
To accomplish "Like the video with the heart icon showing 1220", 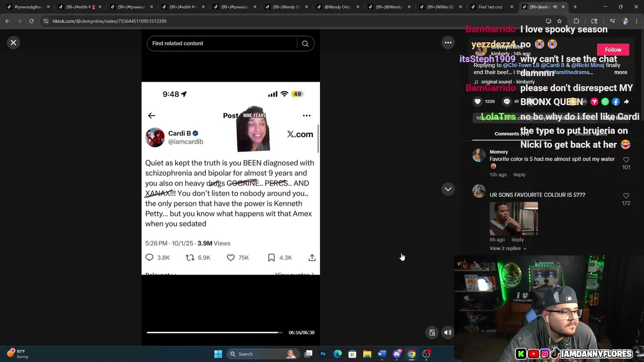I will pos(477,102).
